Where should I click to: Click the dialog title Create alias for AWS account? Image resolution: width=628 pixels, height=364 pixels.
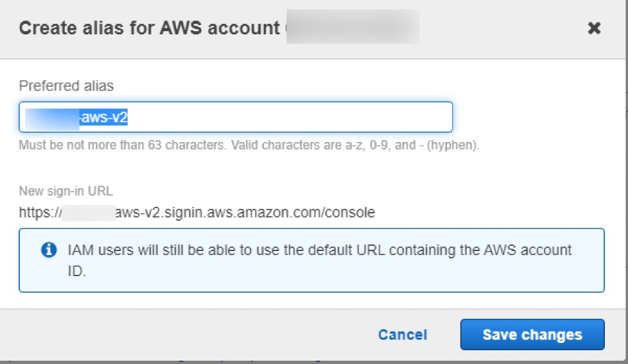point(149,28)
